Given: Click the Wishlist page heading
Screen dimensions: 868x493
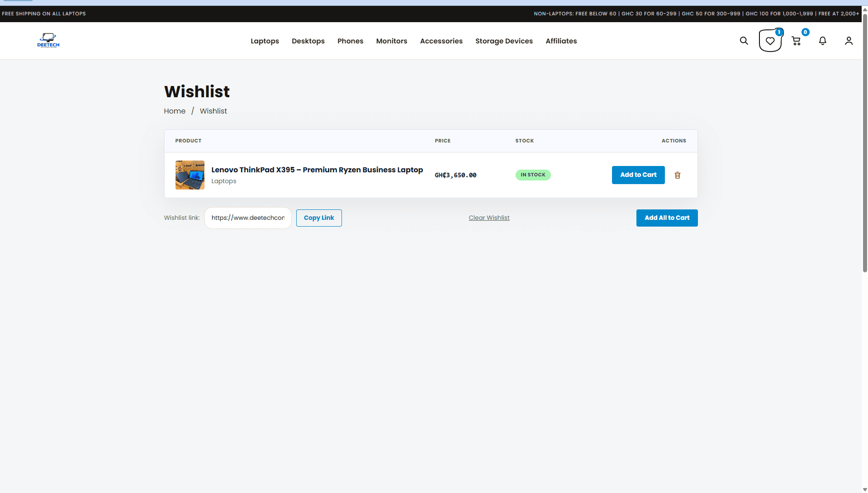Looking at the screenshot, I should [197, 92].
